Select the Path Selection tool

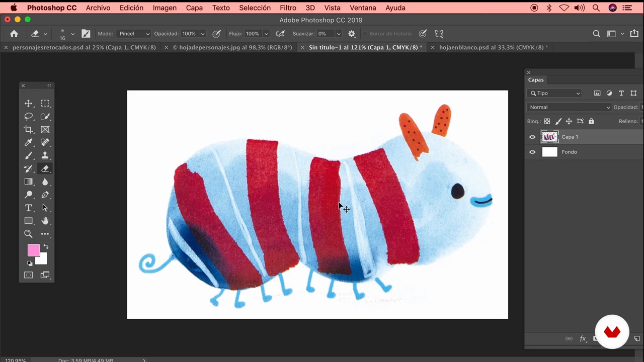tap(45, 208)
